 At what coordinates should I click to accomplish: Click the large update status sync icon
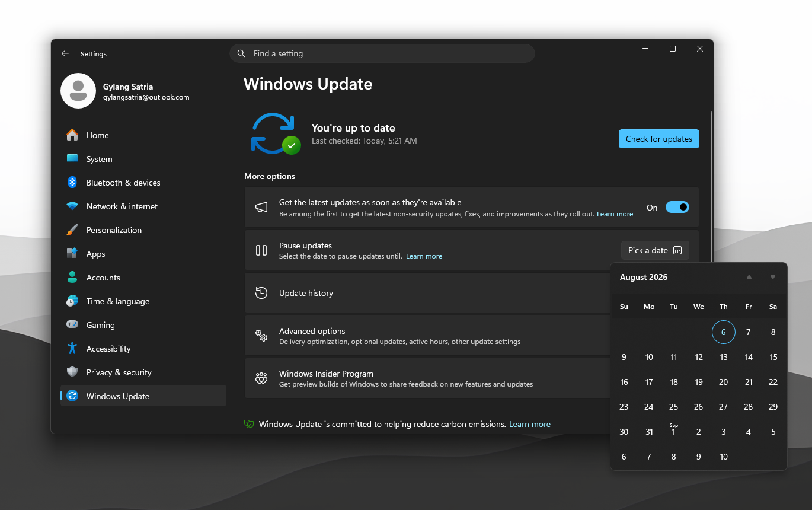(x=276, y=133)
